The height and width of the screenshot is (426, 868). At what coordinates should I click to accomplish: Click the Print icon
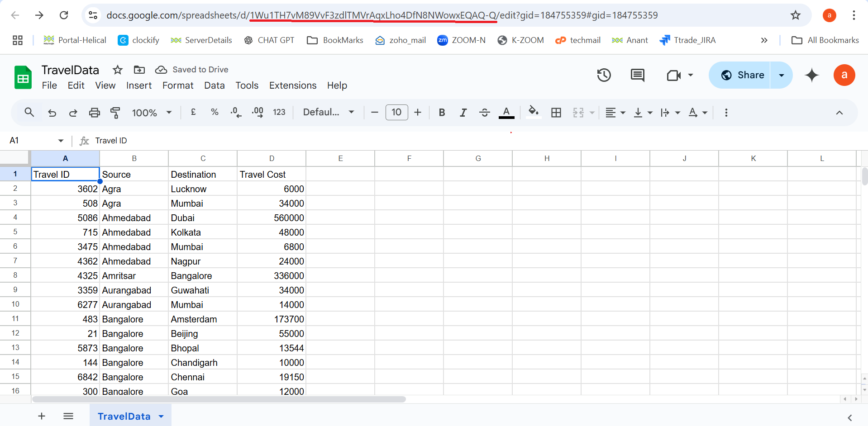click(94, 113)
